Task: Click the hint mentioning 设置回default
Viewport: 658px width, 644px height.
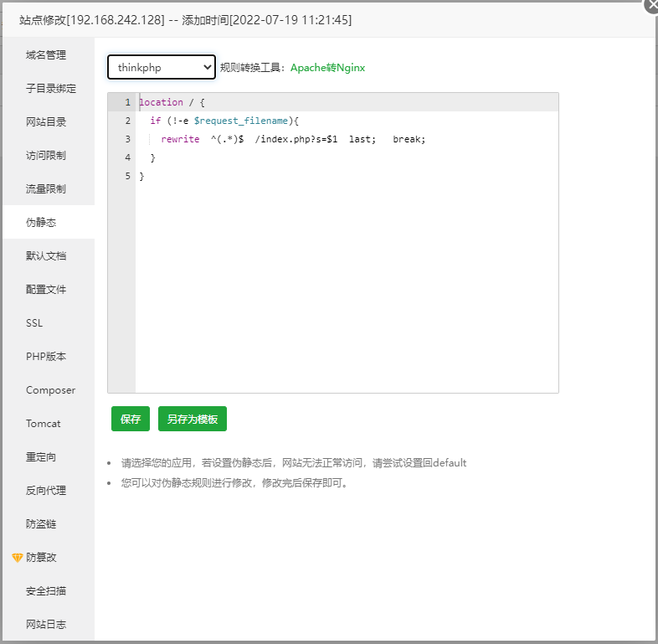Action: pyautogui.click(x=294, y=462)
